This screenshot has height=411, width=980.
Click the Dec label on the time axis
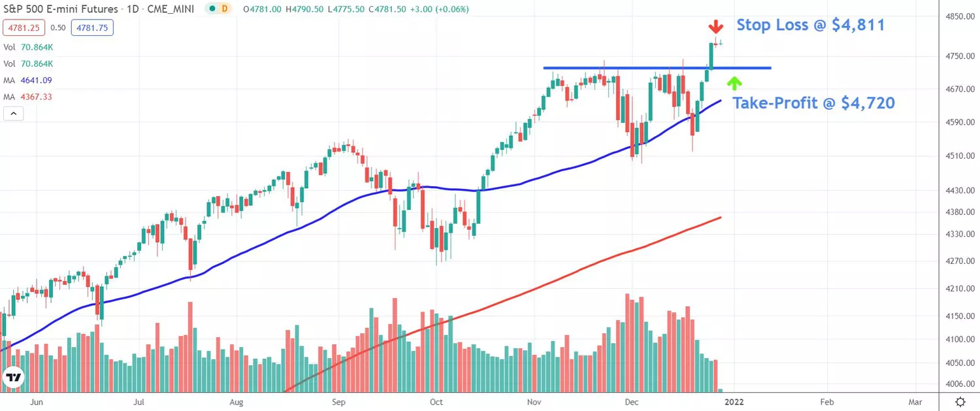(x=631, y=403)
